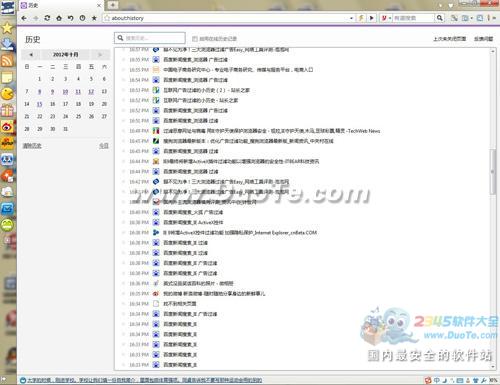Click the scroll-down arrow of history list

493,366
